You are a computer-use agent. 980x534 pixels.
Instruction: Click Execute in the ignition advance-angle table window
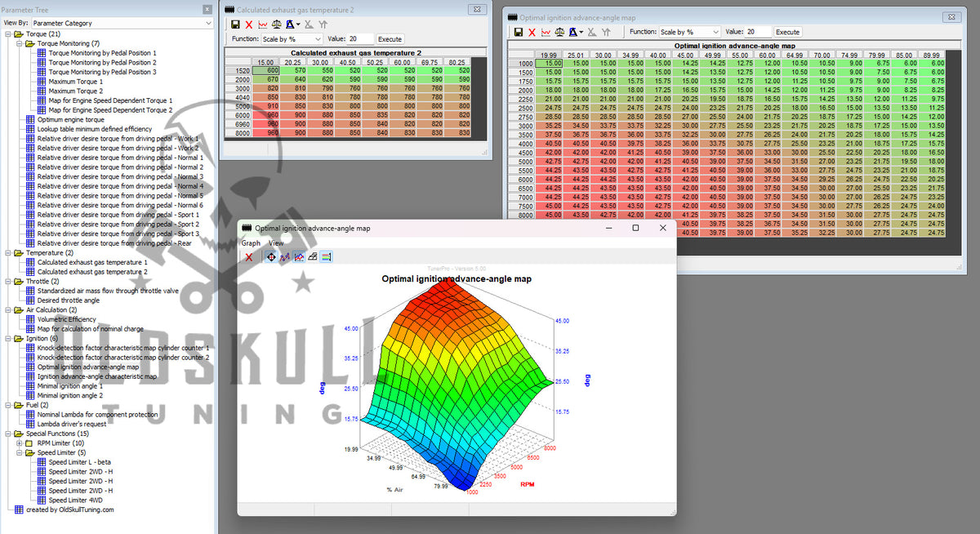(787, 32)
